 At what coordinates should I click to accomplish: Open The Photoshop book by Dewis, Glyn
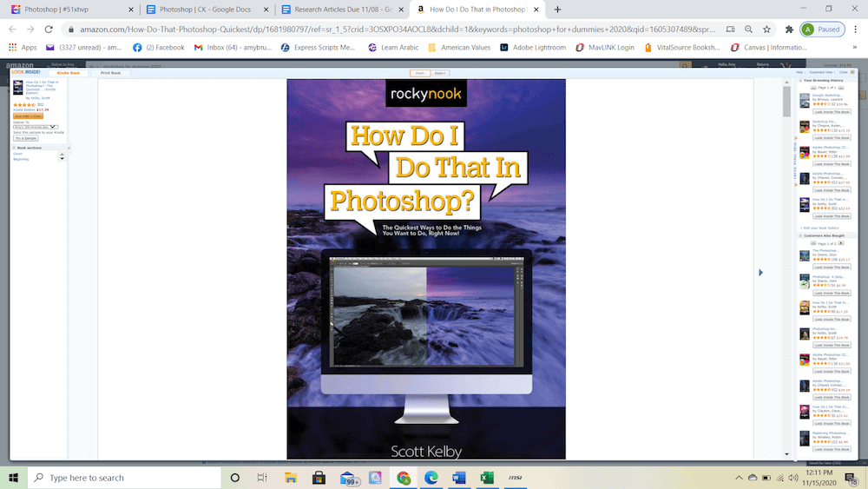point(825,251)
